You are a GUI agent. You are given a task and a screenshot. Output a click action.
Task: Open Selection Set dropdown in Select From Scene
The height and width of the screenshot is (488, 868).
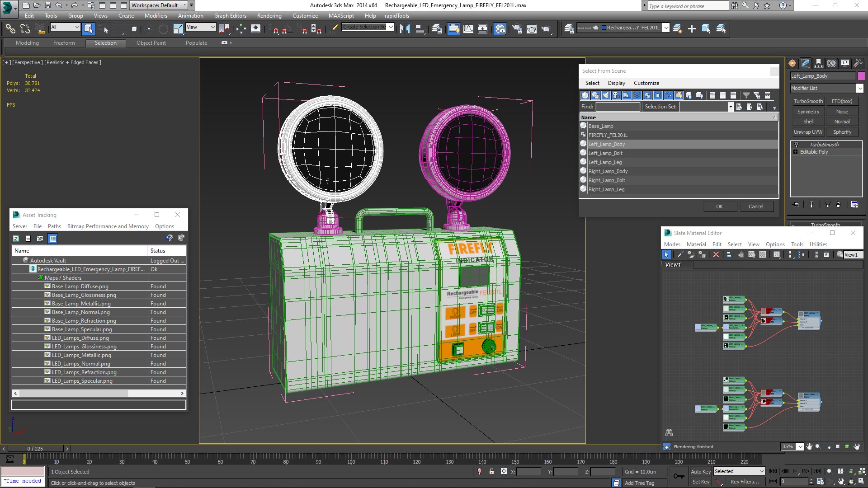(x=730, y=107)
